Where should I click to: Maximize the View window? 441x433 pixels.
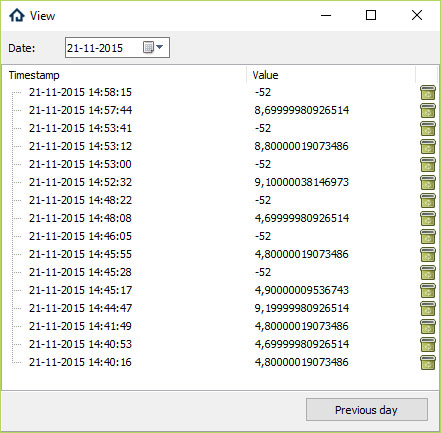371,15
